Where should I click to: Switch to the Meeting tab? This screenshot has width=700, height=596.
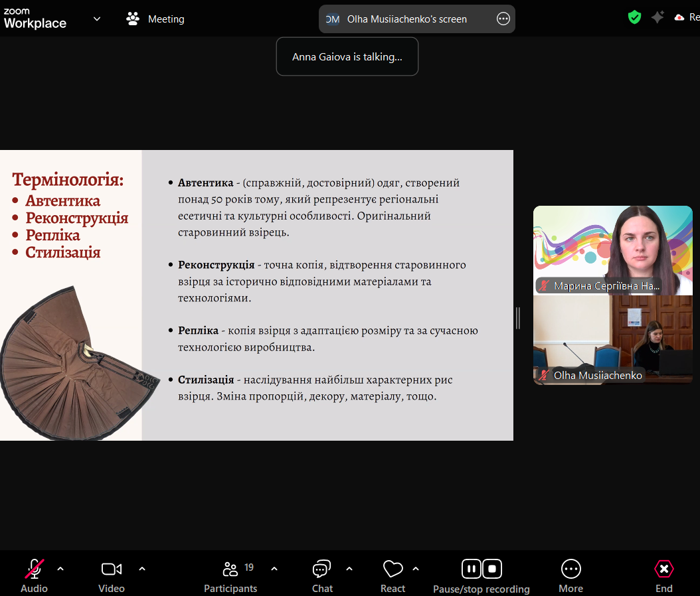point(155,19)
